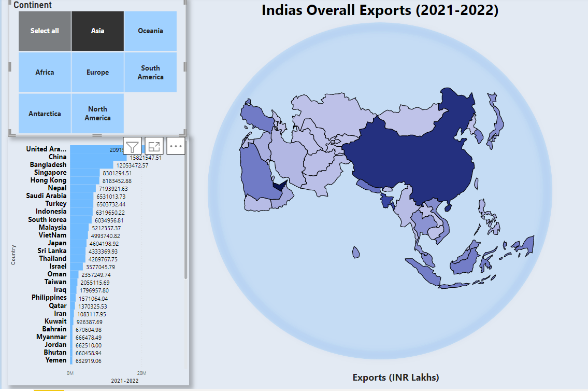This screenshot has width=588, height=391.
Task: Select South America continent tile
Action: 150,73
